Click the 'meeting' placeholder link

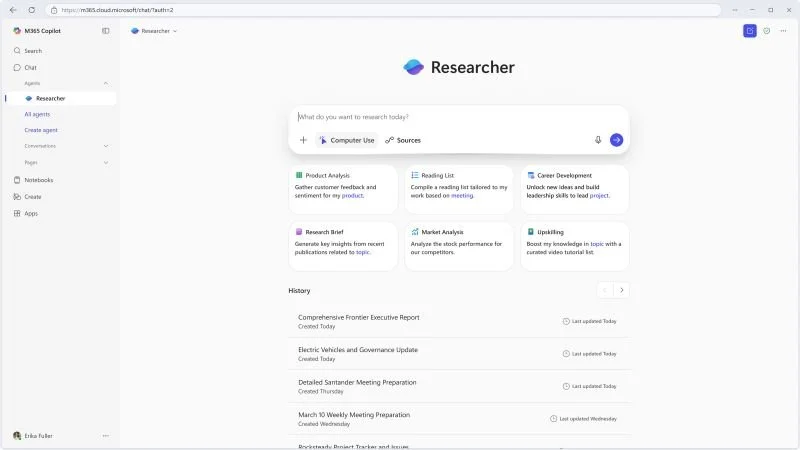point(462,196)
